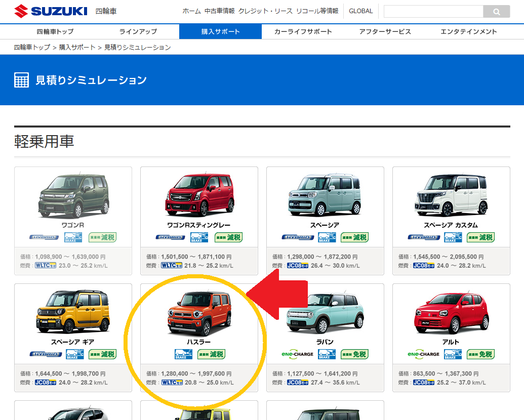Click the ワゴンR model name
Image resolution: width=524 pixels, height=420 pixels.
[73, 225]
